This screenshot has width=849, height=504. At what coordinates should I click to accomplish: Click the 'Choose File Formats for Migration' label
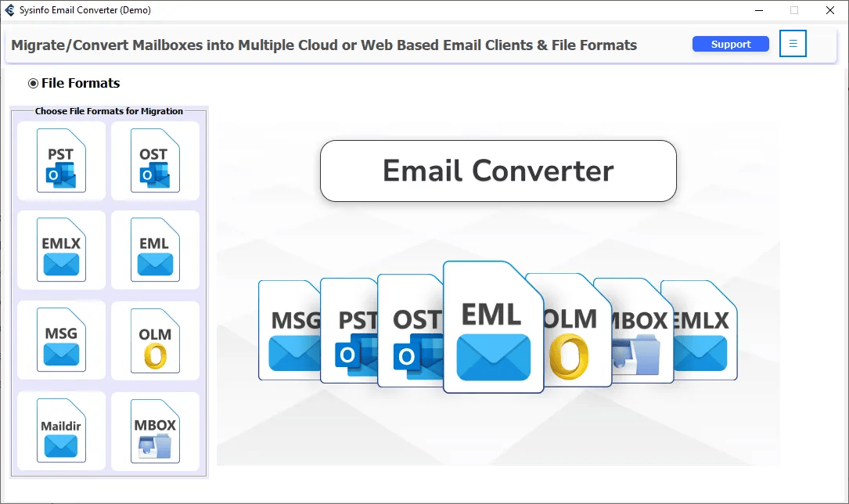point(109,111)
